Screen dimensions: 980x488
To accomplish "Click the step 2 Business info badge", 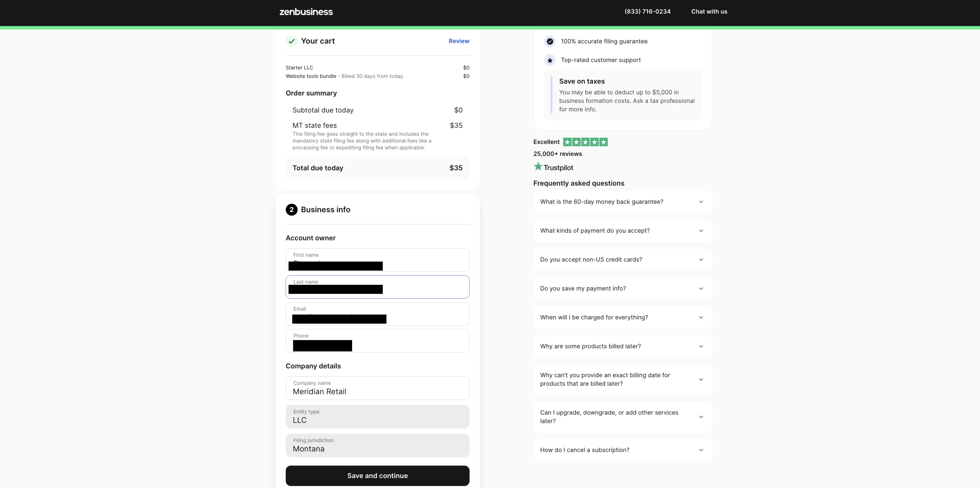I will click(x=291, y=210).
